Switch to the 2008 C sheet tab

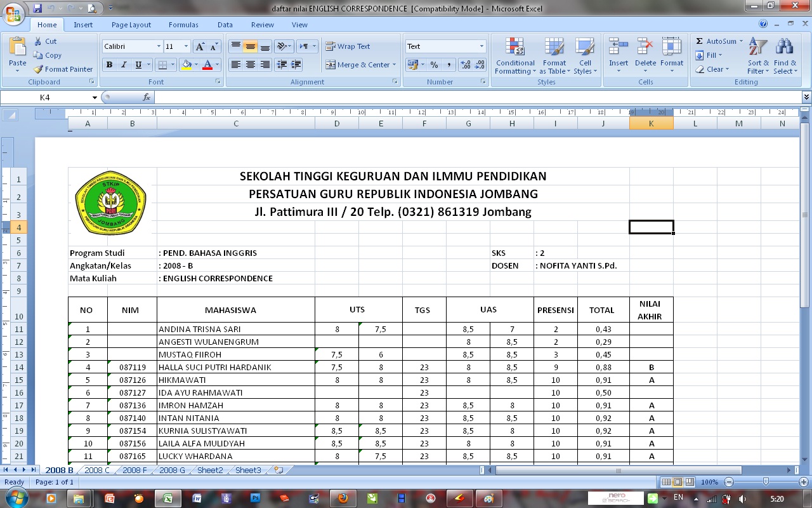(x=97, y=471)
